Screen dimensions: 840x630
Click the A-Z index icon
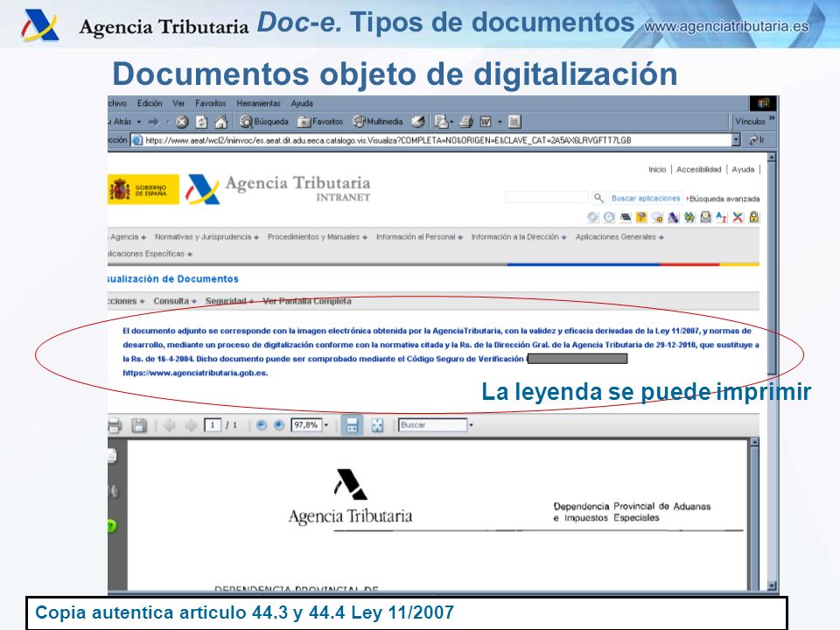tap(722, 217)
